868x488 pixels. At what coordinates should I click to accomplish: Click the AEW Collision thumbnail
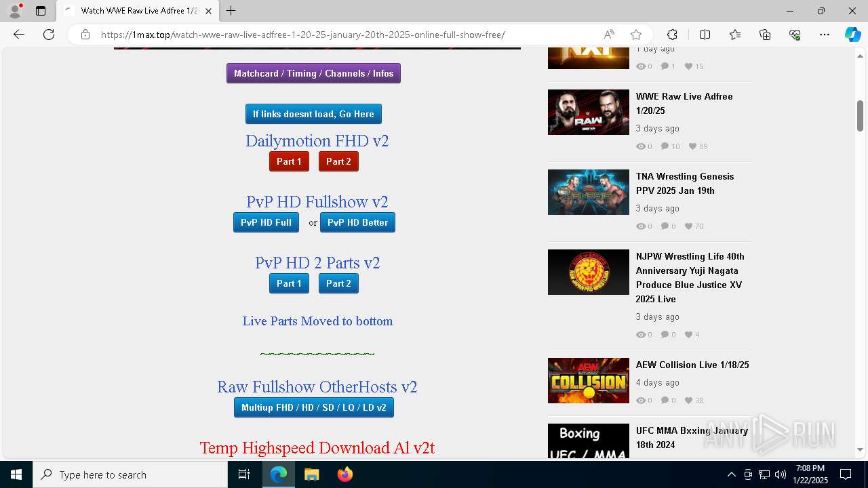[x=589, y=380]
